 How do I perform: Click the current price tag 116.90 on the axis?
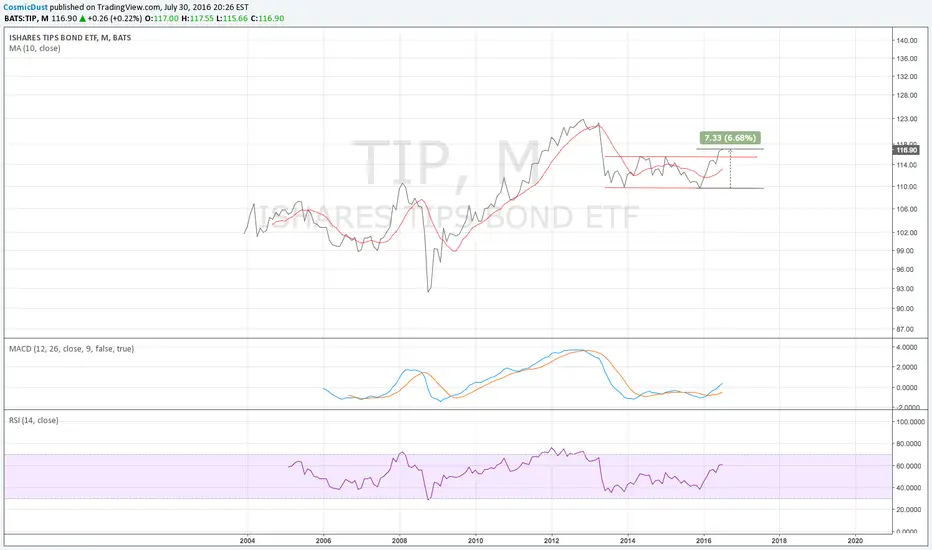906,150
